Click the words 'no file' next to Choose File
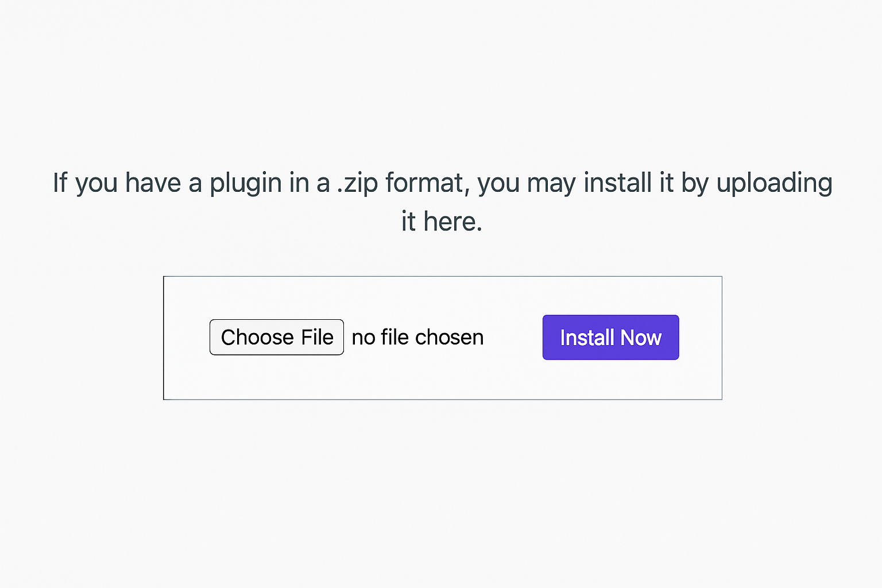The image size is (882, 588). point(380,337)
